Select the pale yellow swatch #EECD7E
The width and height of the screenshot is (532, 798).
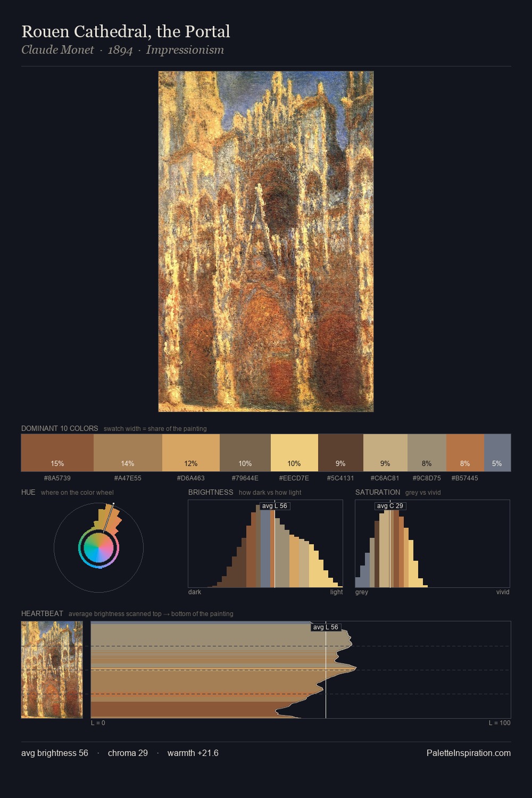[x=294, y=453]
